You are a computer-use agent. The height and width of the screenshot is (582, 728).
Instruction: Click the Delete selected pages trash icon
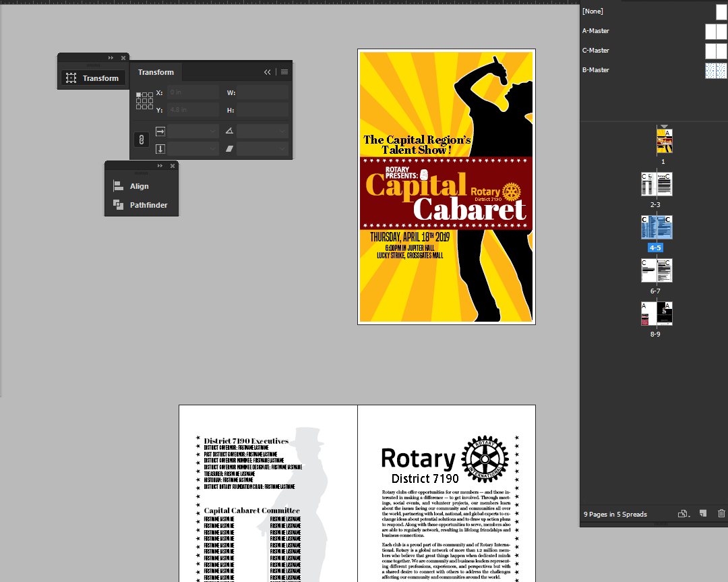pos(721,514)
